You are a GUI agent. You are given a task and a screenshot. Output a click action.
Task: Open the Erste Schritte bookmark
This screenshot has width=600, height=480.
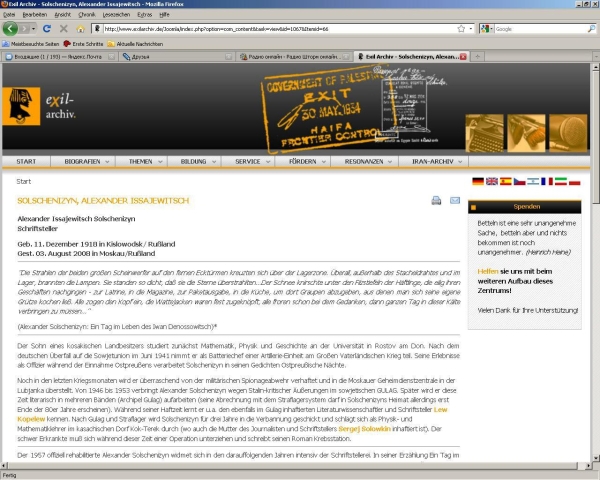[83, 44]
